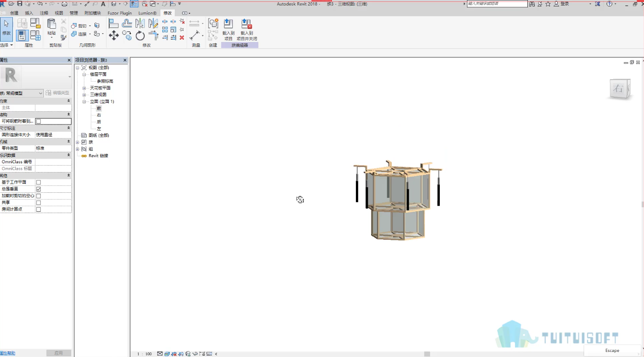Click the Create Group icon in ribbon
This screenshot has height=357, width=644.
213,24
